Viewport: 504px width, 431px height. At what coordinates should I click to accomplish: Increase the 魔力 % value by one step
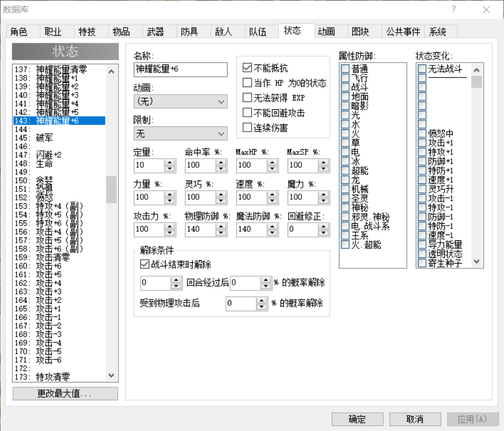coord(323,195)
